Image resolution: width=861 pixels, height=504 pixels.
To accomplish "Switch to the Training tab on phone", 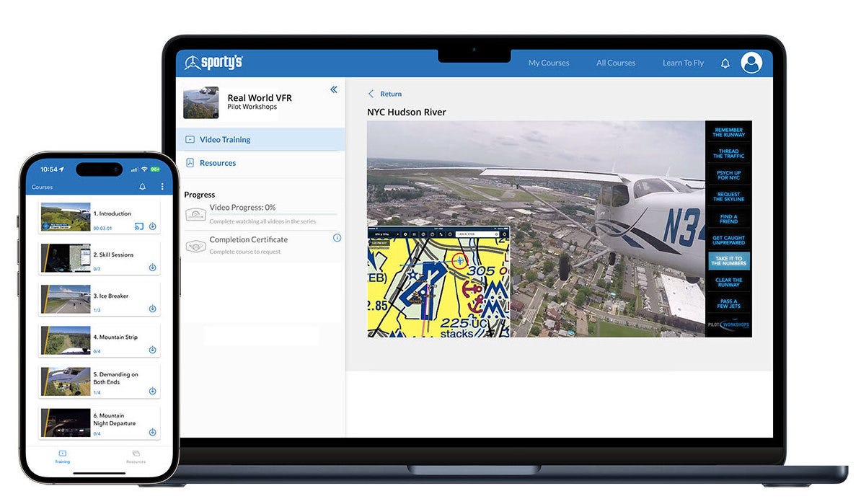I will coord(63,457).
